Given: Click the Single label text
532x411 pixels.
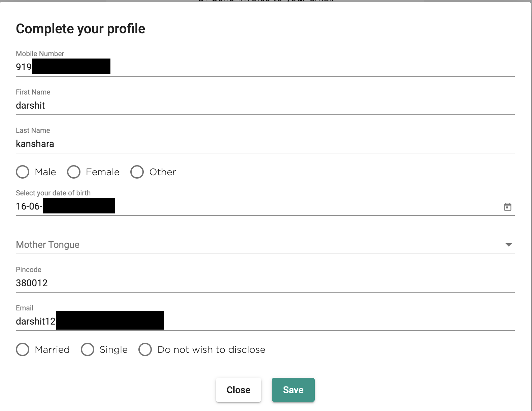Looking at the screenshot, I should point(114,350).
